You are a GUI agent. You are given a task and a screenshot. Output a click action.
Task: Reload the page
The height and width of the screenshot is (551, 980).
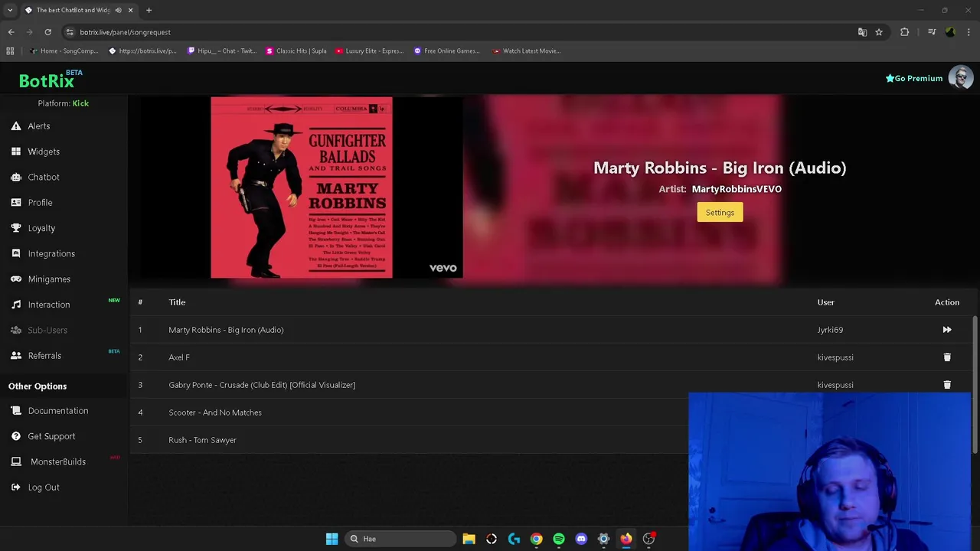47,32
